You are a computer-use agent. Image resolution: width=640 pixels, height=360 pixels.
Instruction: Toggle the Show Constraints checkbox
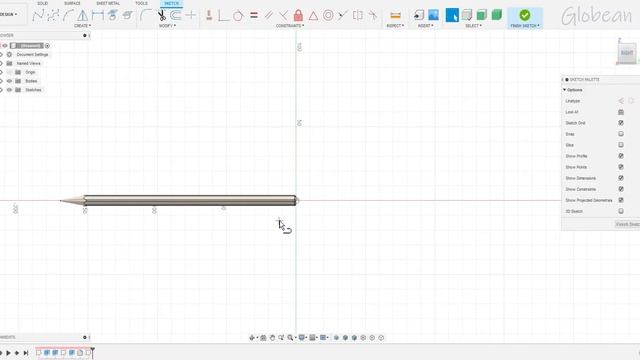pyautogui.click(x=621, y=189)
